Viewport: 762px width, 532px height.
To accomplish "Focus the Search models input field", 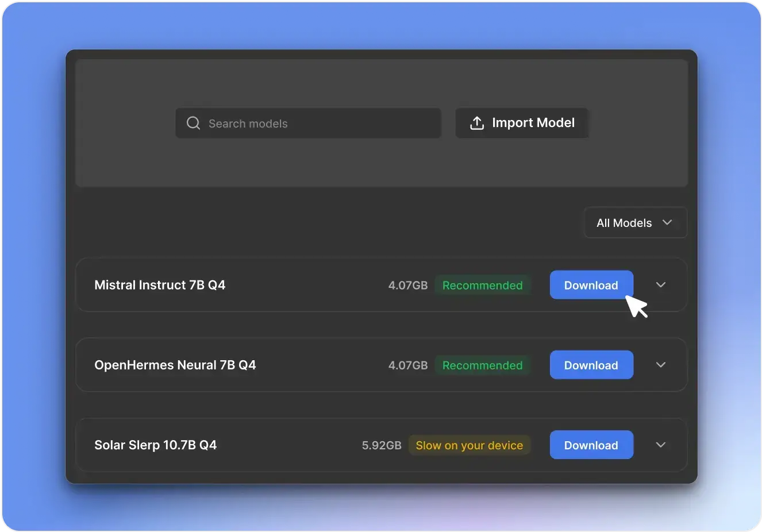I will (322, 124).
